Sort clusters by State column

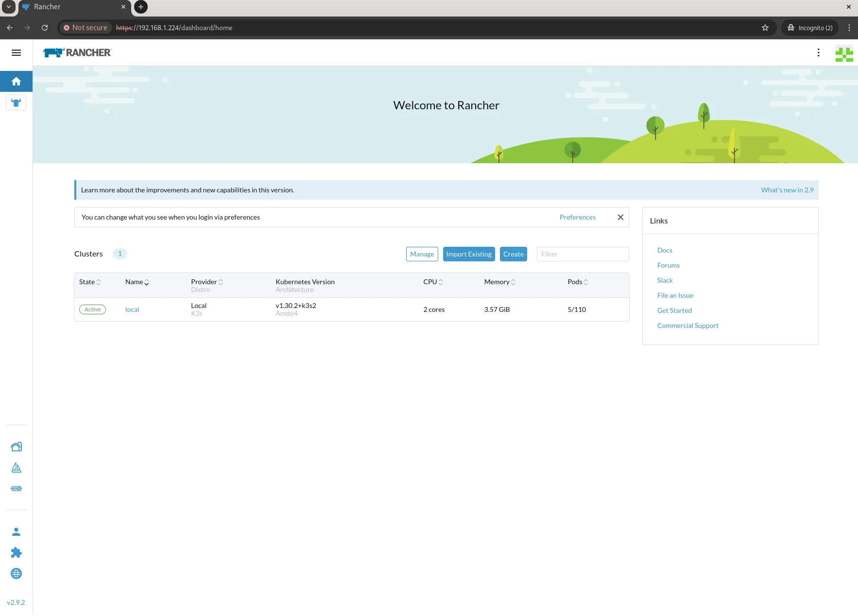pyautogui.click(x=90, y=282)
